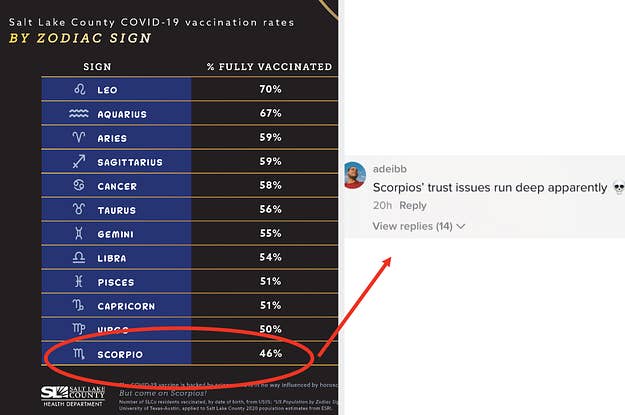Select the Pisces fish symbol

[79, 281]
